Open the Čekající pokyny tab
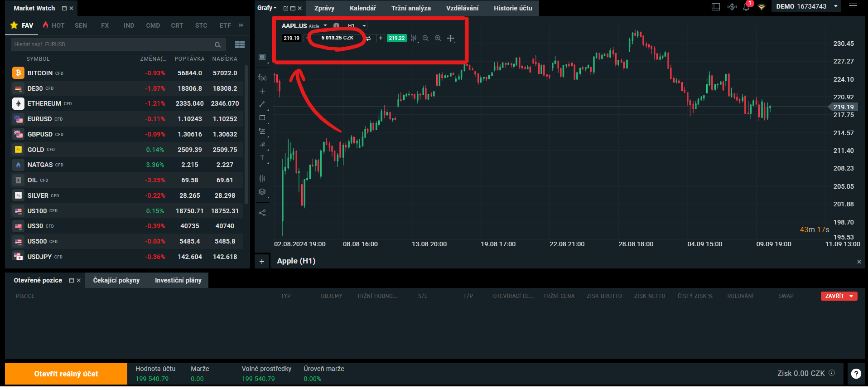Image resolution: width=868 pixels, height=390 pixels. coord(116,280)
